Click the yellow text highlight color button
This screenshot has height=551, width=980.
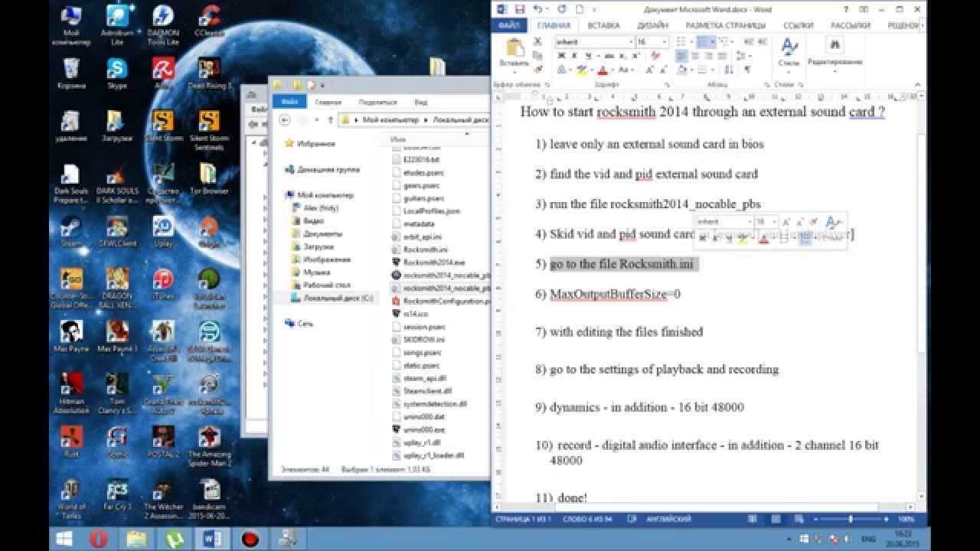582,70
